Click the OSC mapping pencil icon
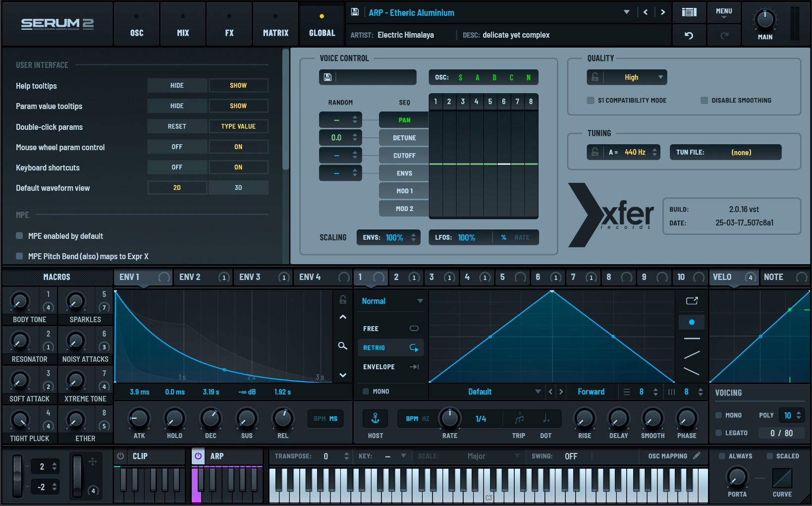 coord(697,456)
